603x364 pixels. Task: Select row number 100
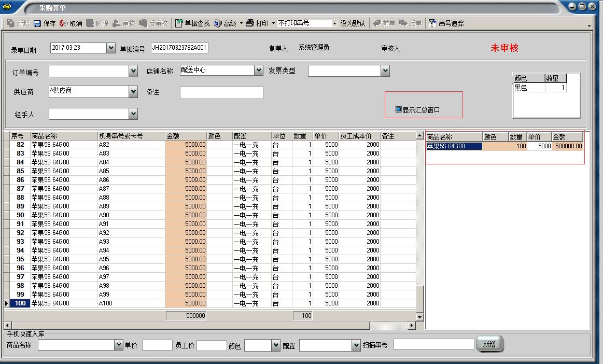click(20, 303)
